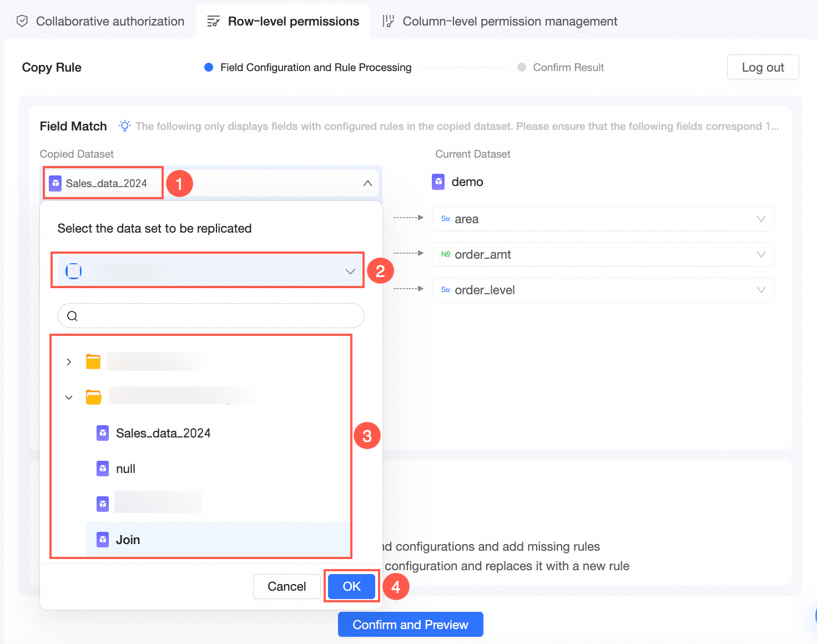Click the cube icon next to Join
817x644 pixels.
(103, 540)
